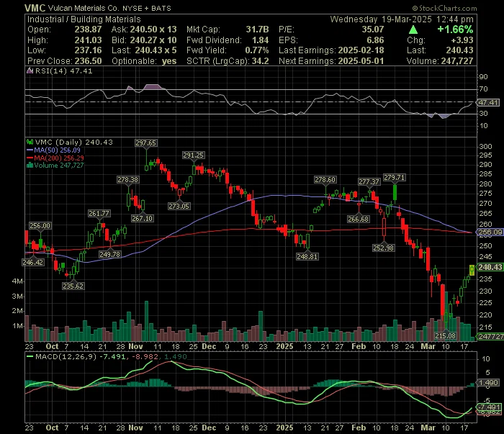Click the 246.42 low price annotation
Screen dimensions: 504x434
33,263
